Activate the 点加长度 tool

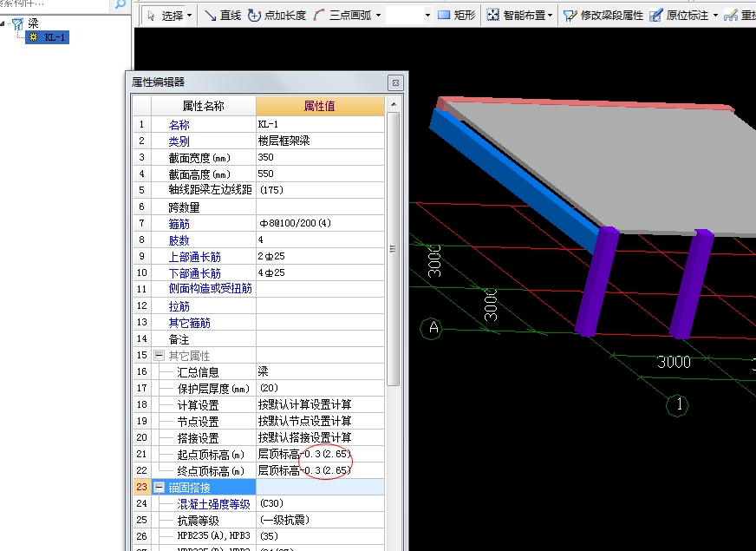[277, 16]
